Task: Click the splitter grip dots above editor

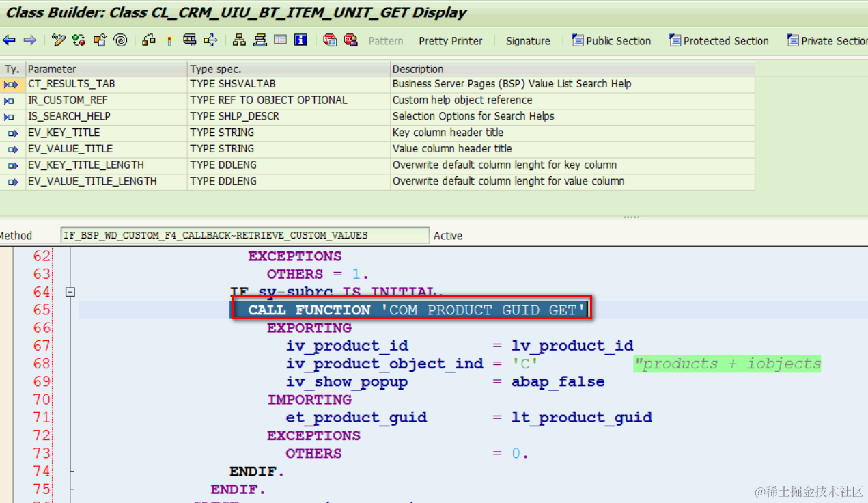Action: click(632, 217)
